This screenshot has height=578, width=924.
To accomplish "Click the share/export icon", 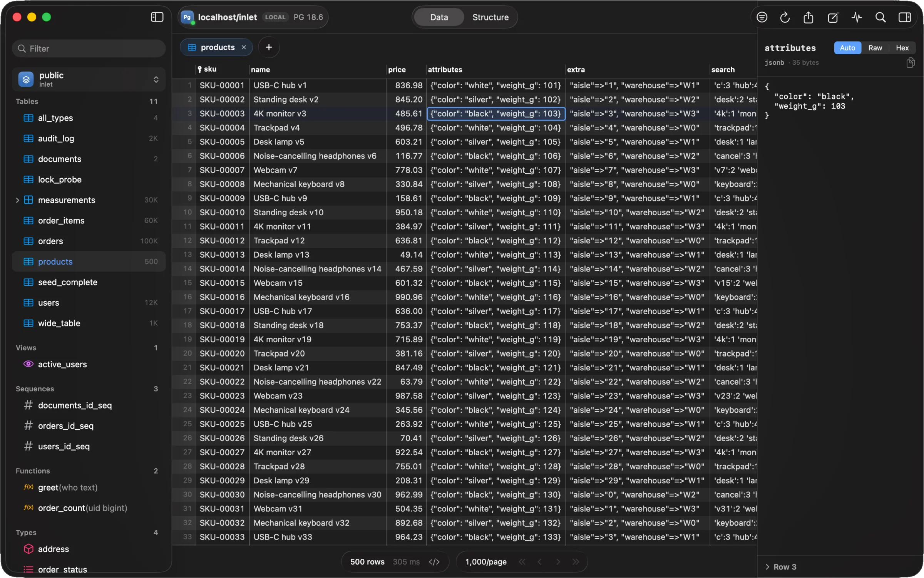I will click(808, 17).
